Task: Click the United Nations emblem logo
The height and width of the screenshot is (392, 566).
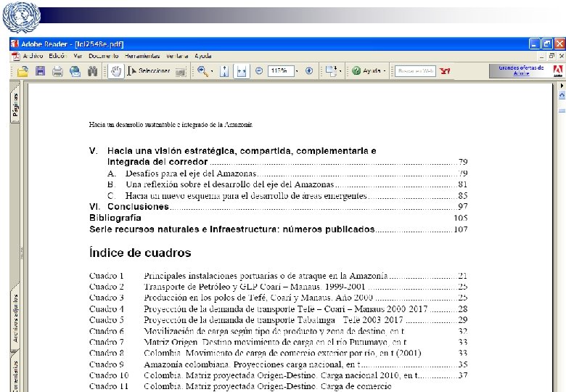Action: pos(21,17)
